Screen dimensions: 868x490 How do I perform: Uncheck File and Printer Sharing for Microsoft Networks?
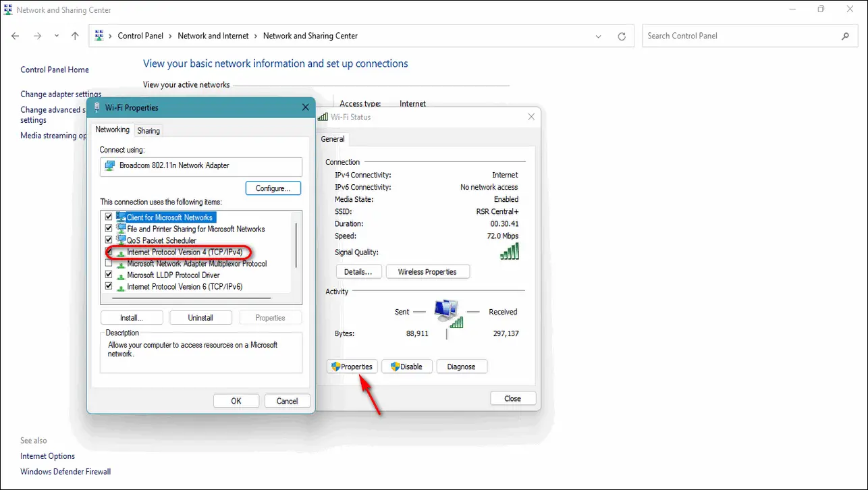(x=109, y=229)
